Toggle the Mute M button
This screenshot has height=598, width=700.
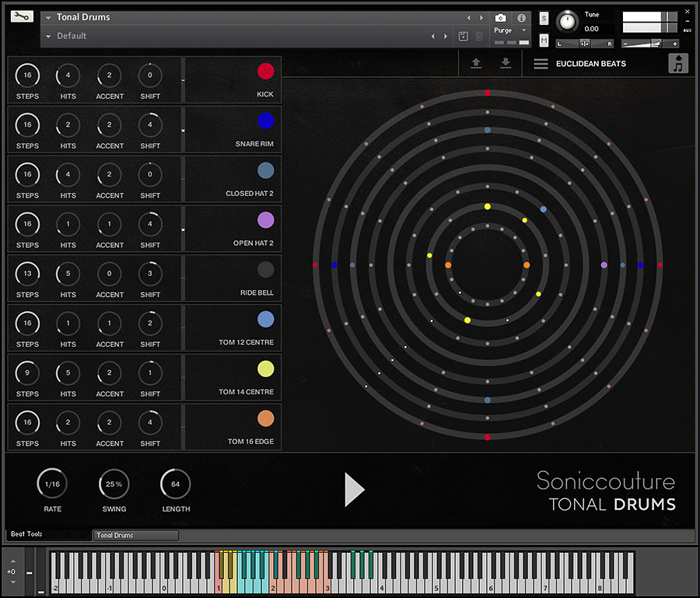coord(544,40)
